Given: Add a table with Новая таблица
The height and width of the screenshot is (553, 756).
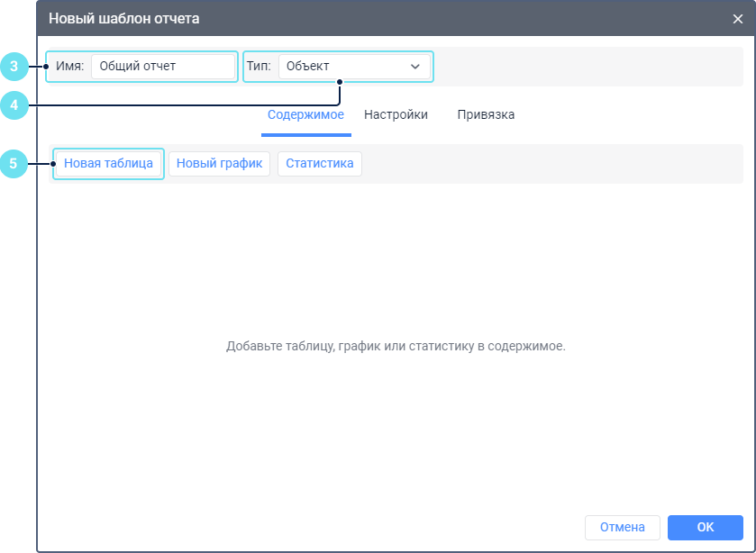Looking at the screenshot, I should (108, 164).
